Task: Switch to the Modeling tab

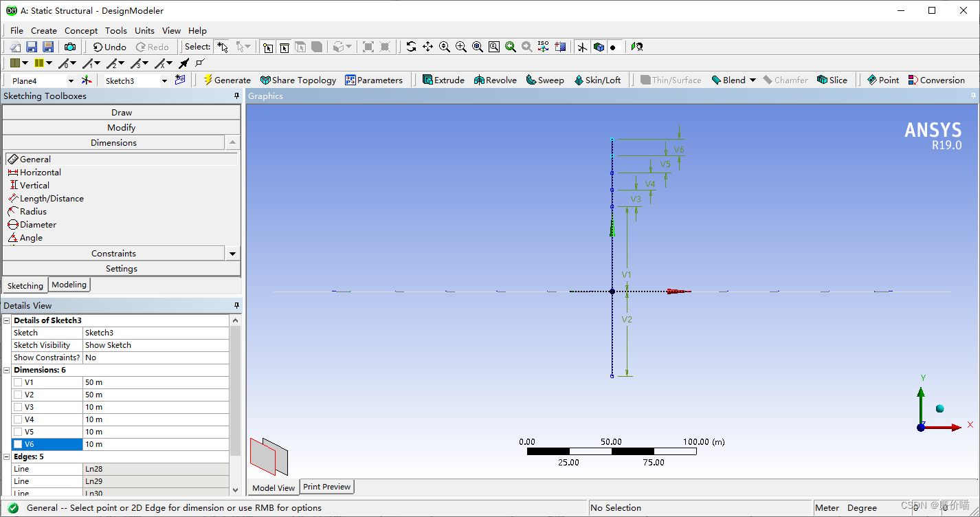Action: 69,285
